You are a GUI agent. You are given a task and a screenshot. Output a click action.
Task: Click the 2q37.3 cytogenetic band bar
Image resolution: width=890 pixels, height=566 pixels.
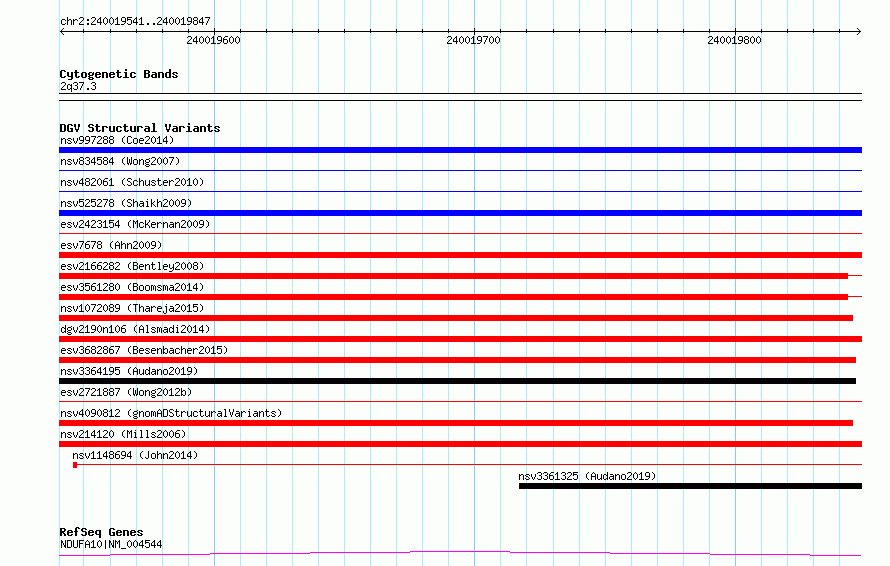[460, 97]
